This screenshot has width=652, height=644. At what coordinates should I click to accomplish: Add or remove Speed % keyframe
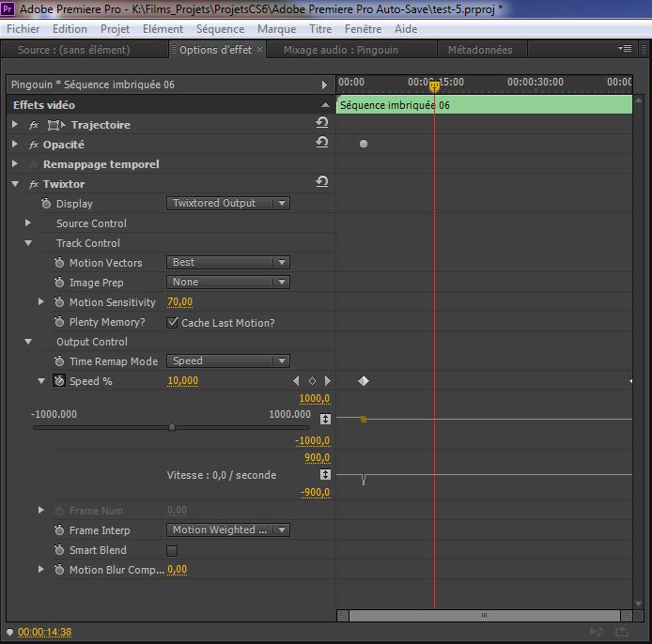coord(312,380)
